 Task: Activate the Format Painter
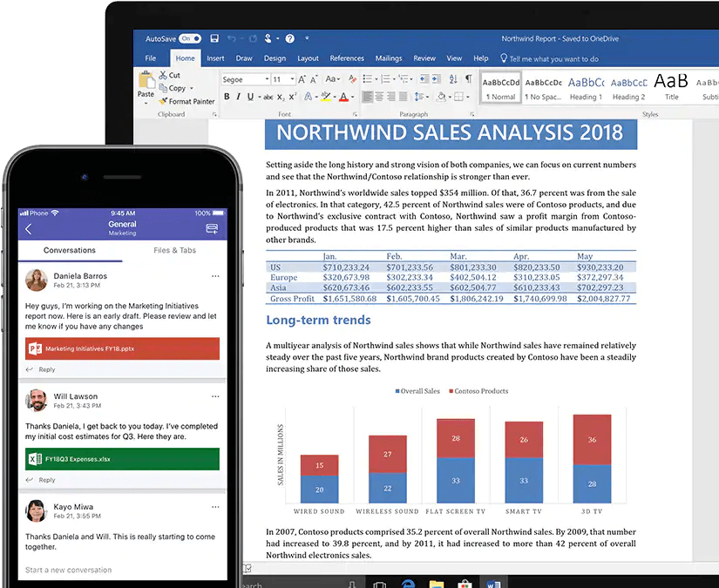187,101
